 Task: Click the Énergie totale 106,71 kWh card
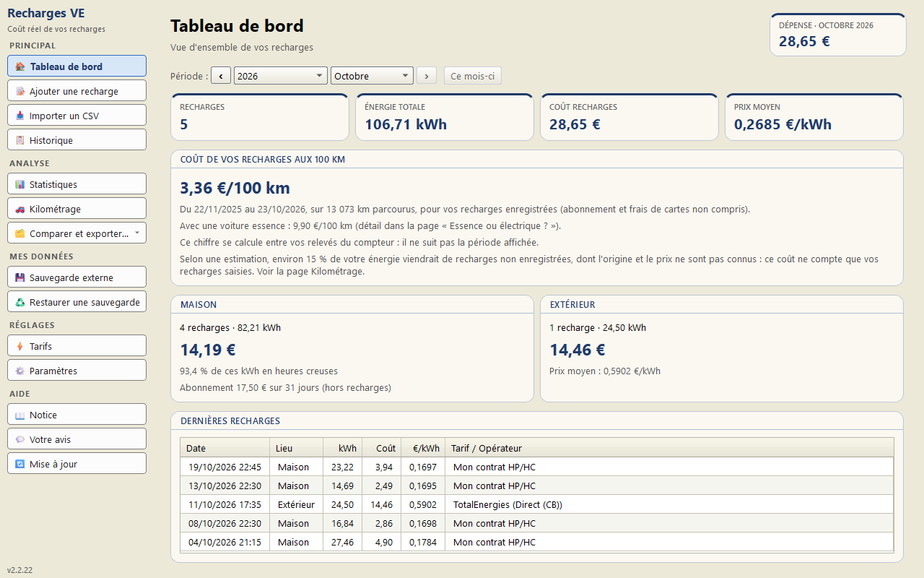(445, 116)
